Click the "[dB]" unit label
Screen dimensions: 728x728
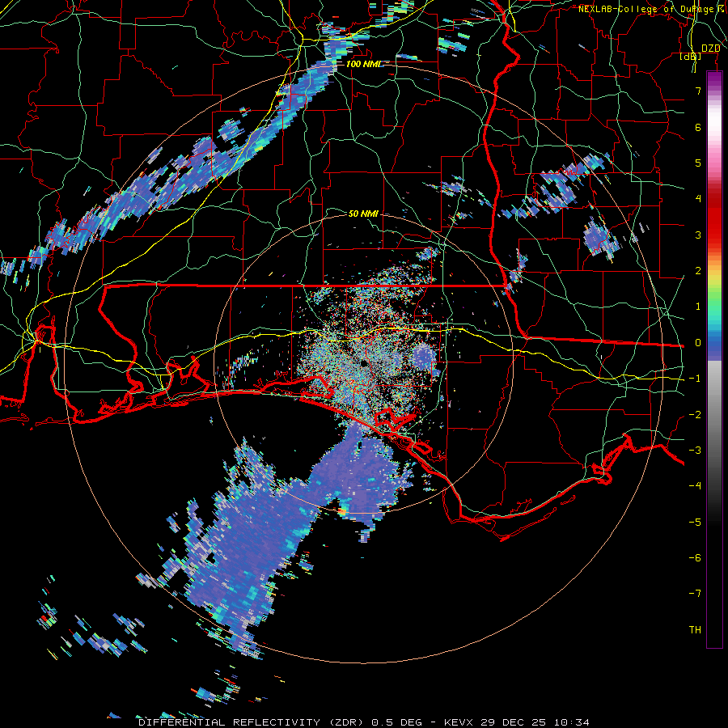(691, 57)
